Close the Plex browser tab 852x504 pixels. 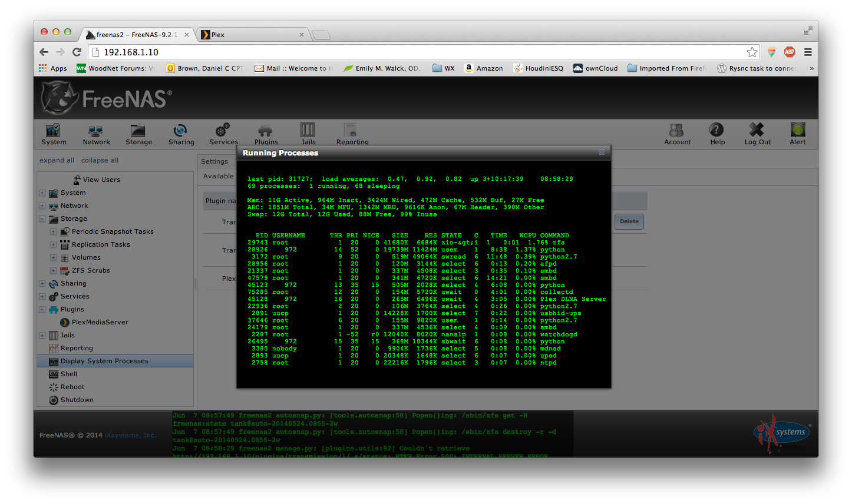pyautogui.click(x=302, y=35)
